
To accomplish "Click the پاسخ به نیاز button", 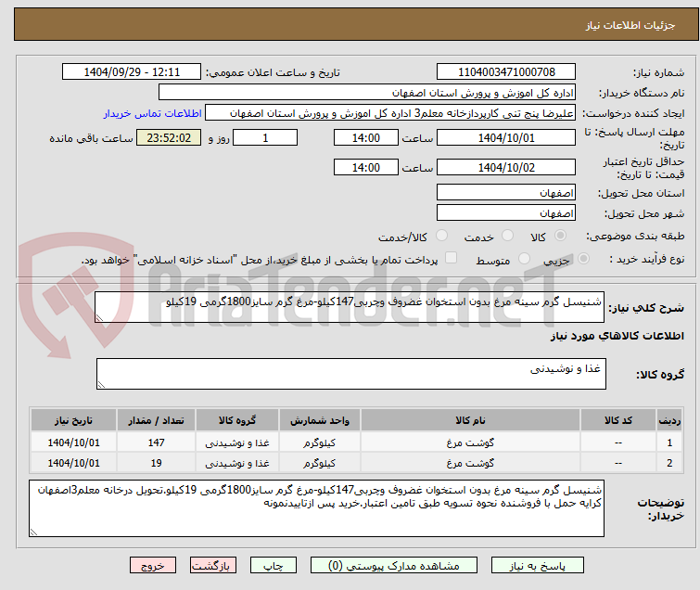I will 538,566.
